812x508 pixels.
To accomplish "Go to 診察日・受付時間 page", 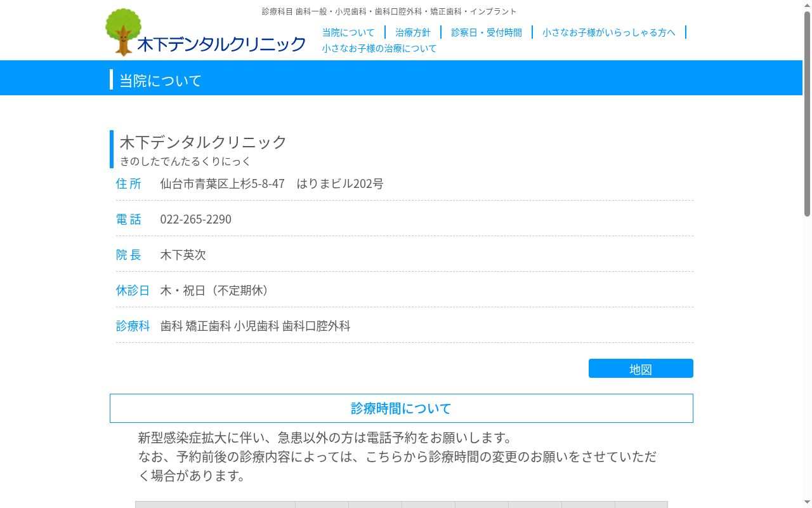I will 487,32.
